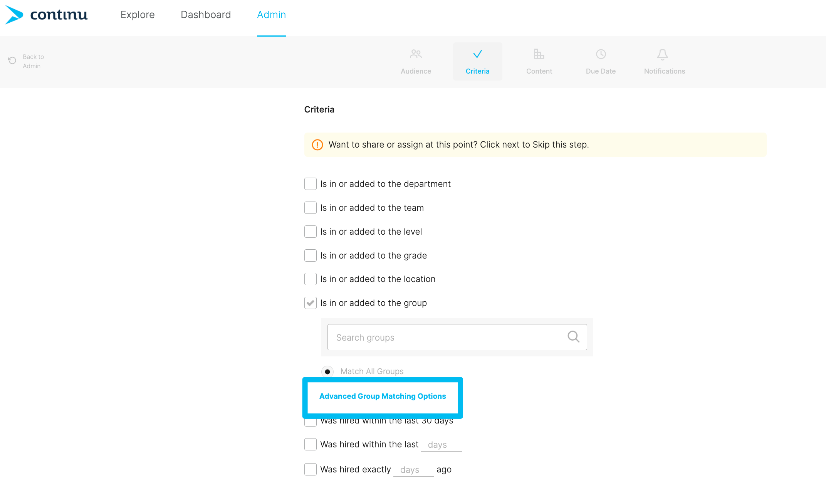Screen dimensions: 826x504
Task: Select the Match All Groups radio button
Action: pos(327,371)
